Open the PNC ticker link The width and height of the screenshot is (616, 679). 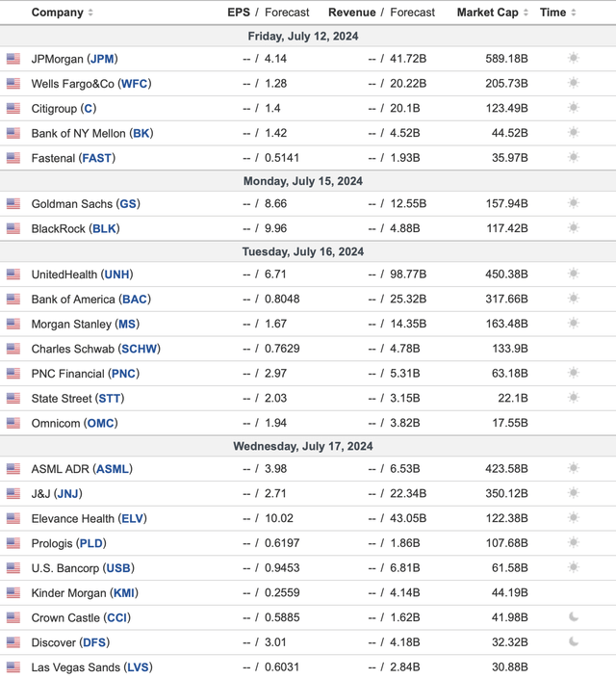click(x=124, y=374)
